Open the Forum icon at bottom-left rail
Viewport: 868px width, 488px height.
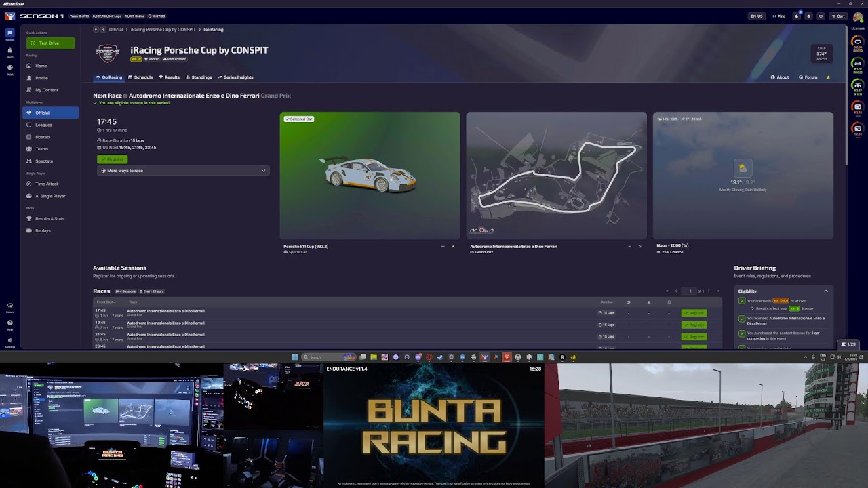click(9, 307)
